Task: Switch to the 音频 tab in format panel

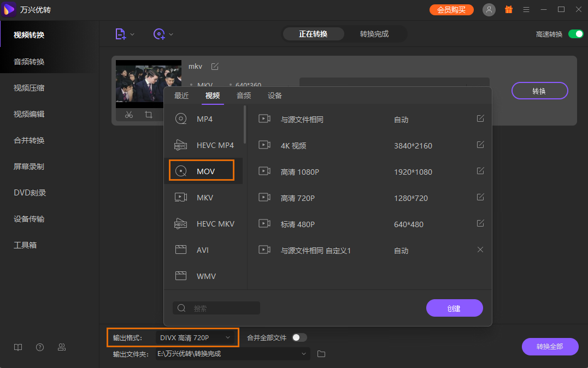Action: pyautogui.click(x=244, y=95)
